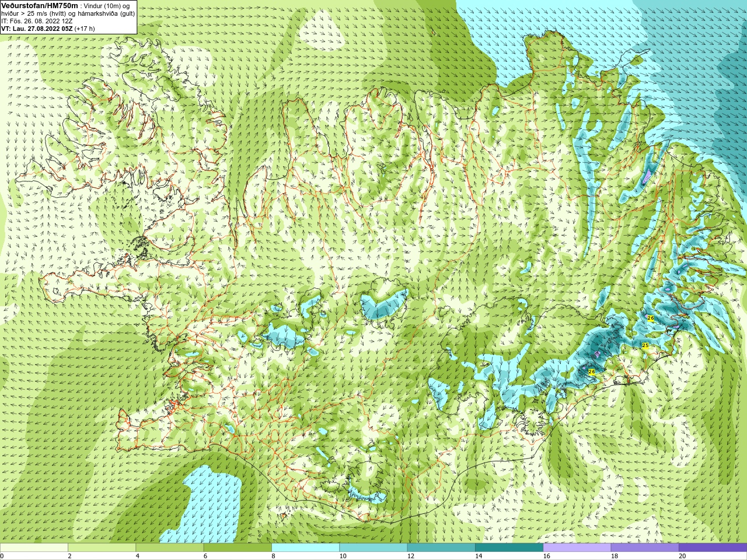Image resolution: width=747 pixels, height=560 pixels.
Task: Click the scale label '18' under the colorbar
Action: (x=615, y=556)
